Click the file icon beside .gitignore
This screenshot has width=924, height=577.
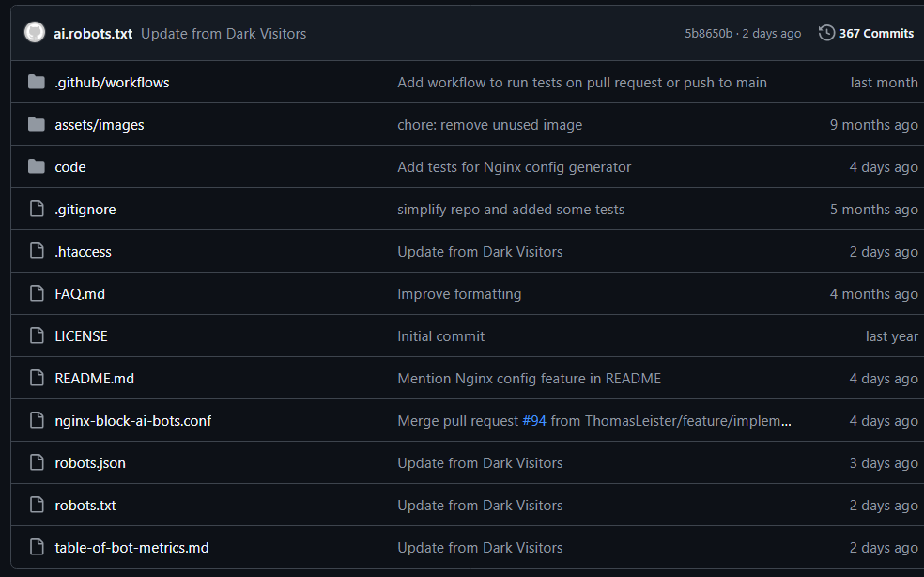[x=37, y=210]
